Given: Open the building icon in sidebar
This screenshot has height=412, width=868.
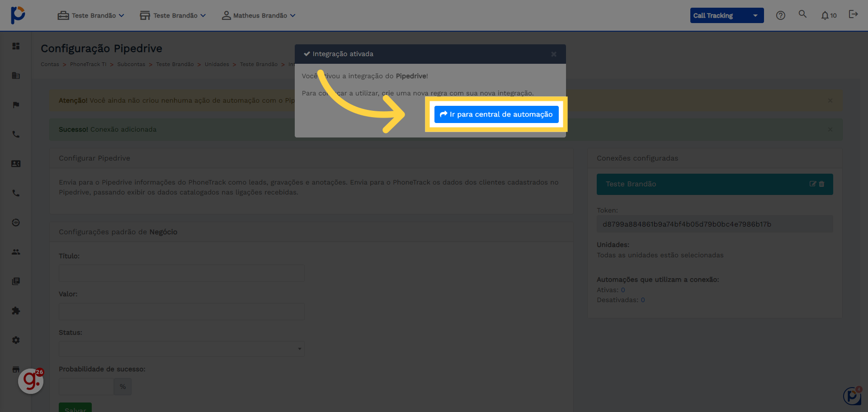Looking at the screenshot, I should click(16, 76).
